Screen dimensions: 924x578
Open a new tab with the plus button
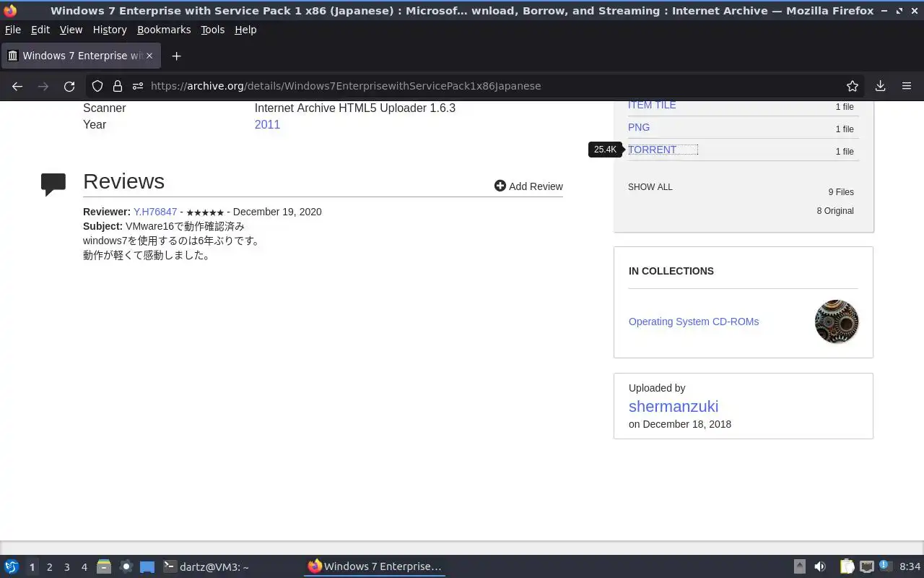pyautogui.click(x=176, y=56)
